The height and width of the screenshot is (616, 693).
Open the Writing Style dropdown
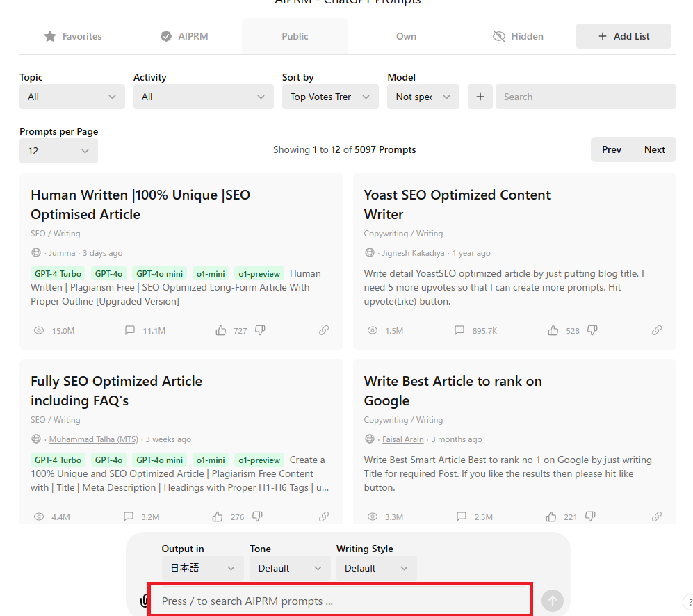(x=376, y=568)
